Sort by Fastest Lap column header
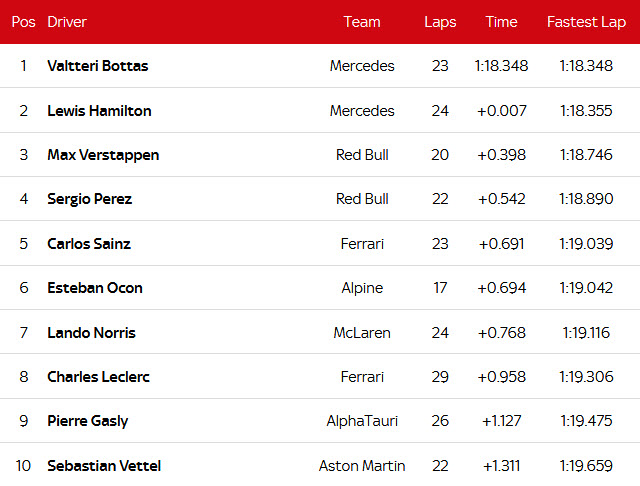 coord(586,22)
